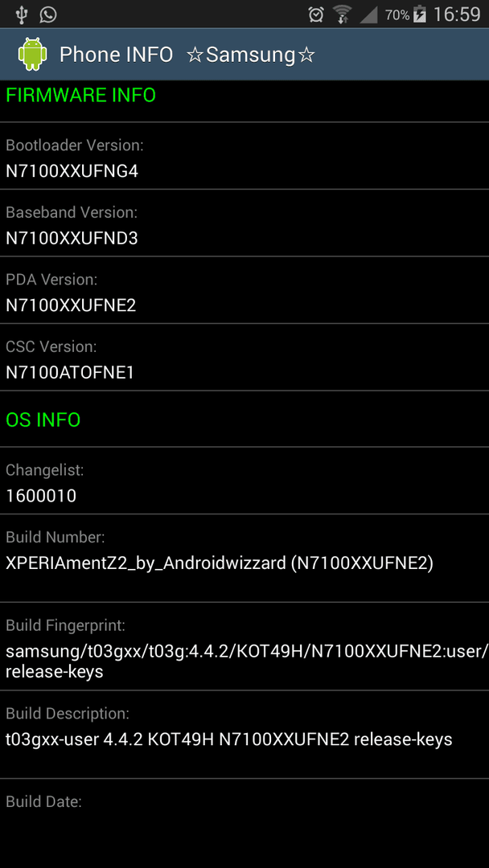The image size is (489, 868).
Task: Tap the 16:59 clock in status bar
Action: coord(457,14)
